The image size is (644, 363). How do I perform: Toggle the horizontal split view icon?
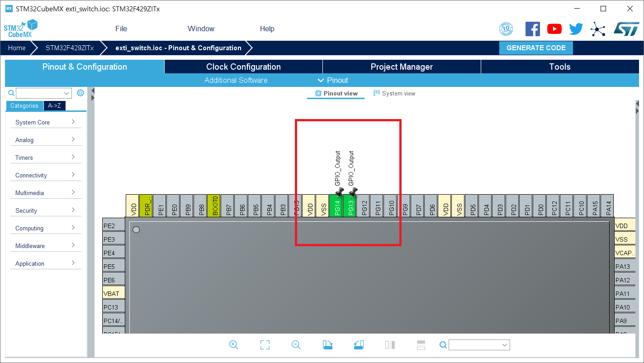coord(421,345)
